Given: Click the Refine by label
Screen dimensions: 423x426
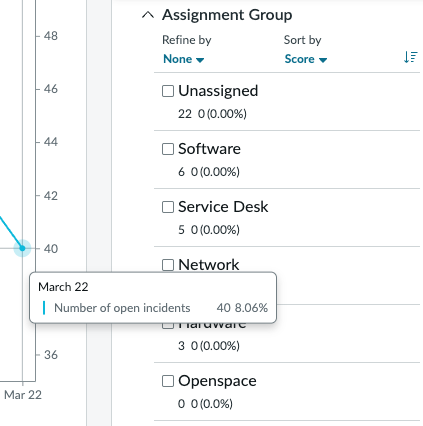Looking at the screenshot, I should [x=187, y=40].
